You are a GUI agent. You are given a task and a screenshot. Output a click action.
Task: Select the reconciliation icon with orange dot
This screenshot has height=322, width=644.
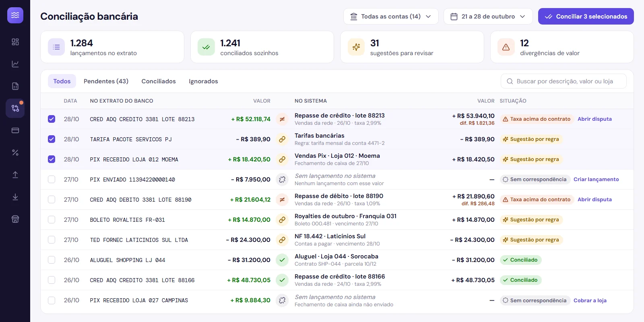coord(15,108)
